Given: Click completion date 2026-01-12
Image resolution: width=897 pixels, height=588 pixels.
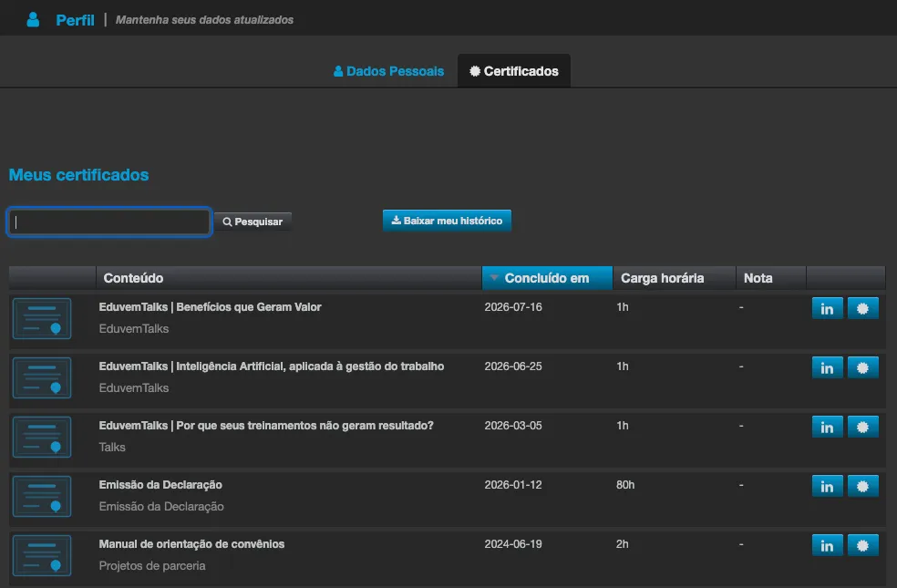Looking at the screenshot, I should click(x=513, y=485).
